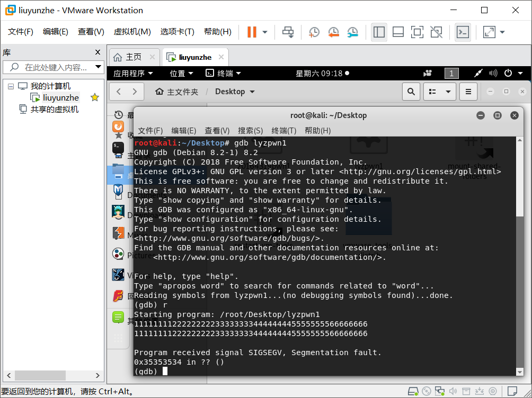This screenshot has width=532, height=398.
Task: Collapse the 我的计算机 tree node
Action: click(11, 86)
